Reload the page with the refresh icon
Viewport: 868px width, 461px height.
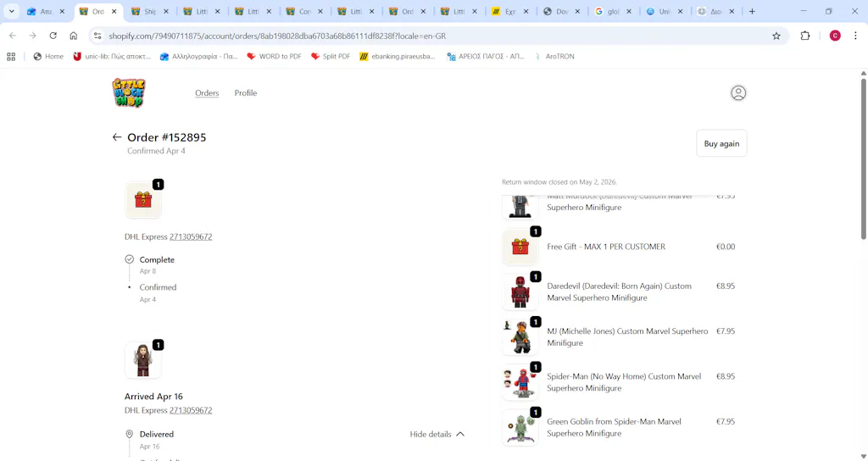click(53, 36)
